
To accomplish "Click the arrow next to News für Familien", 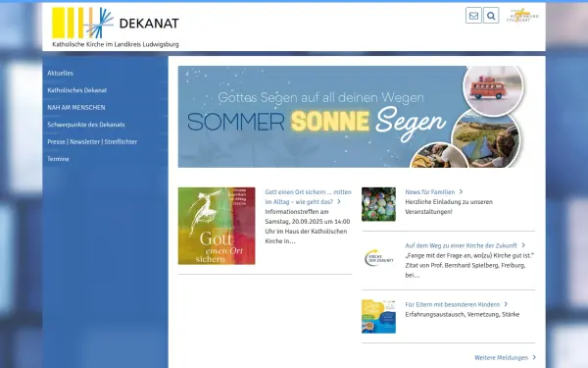I will pyautogui.click(x=461, y=192).
